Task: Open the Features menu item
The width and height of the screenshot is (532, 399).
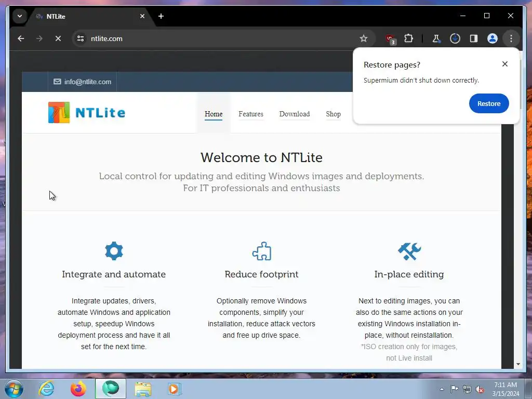Action: pos(251,114)
